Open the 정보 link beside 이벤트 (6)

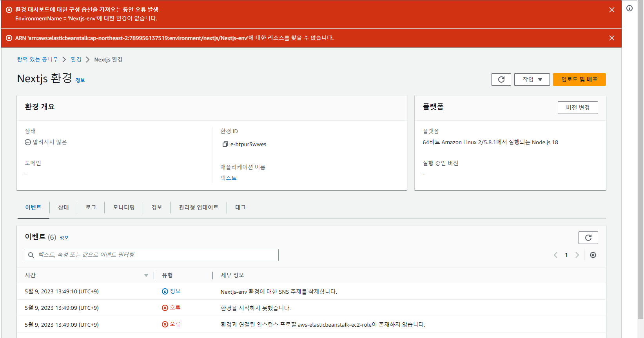(x=64, y=238)
